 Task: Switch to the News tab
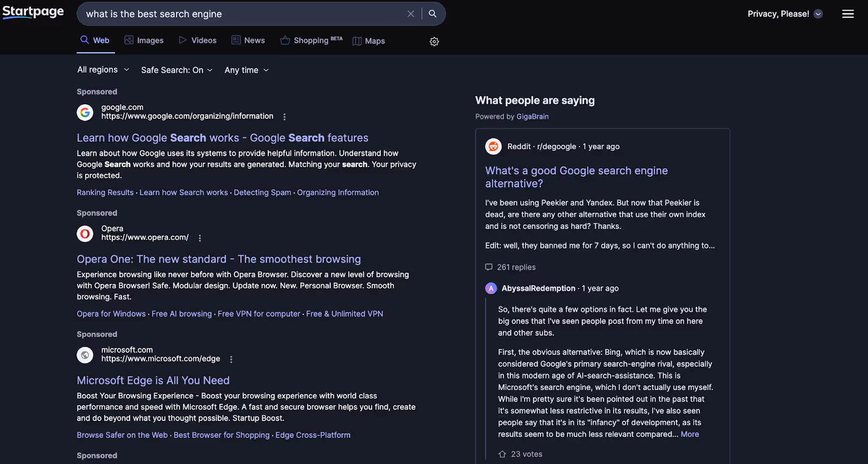pyautogui.click(x=248, y=41)
